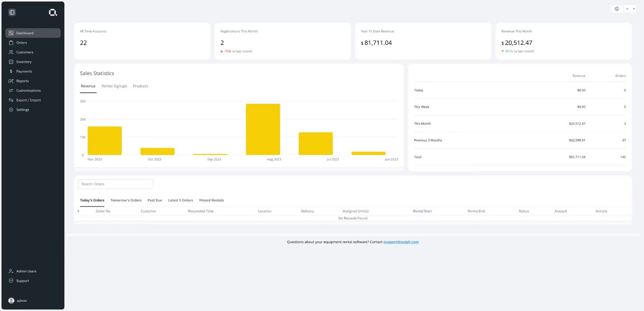Click the Jun 2023 revenue bar

[x=368, y=153]
